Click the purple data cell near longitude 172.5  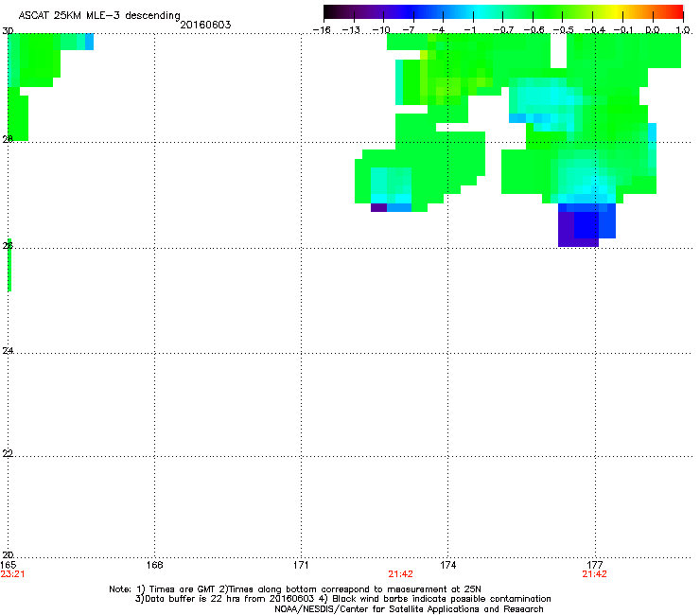click(x=378, y=207)
